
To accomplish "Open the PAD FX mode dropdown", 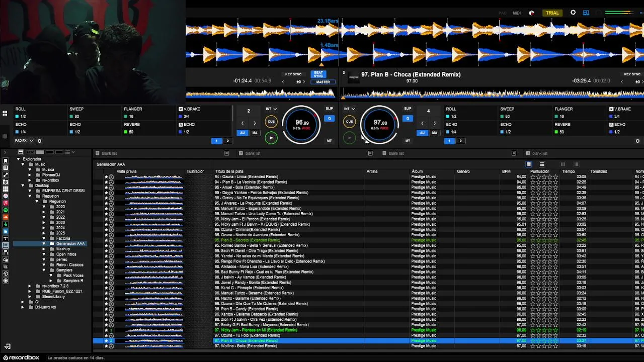I will 24,141.
